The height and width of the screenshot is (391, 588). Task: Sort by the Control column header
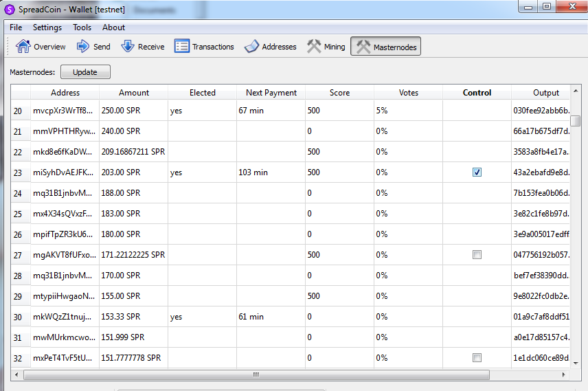coord(477,93)
